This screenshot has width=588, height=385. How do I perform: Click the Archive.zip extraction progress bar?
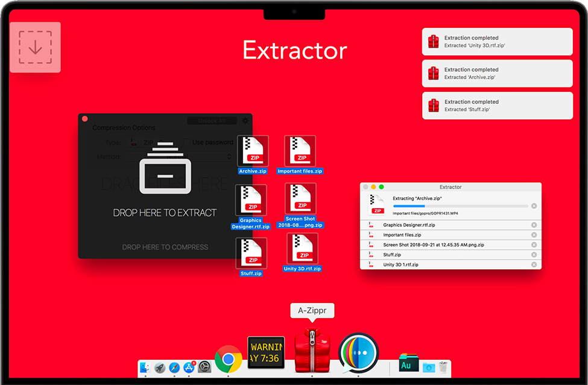(x=460, y=206)
